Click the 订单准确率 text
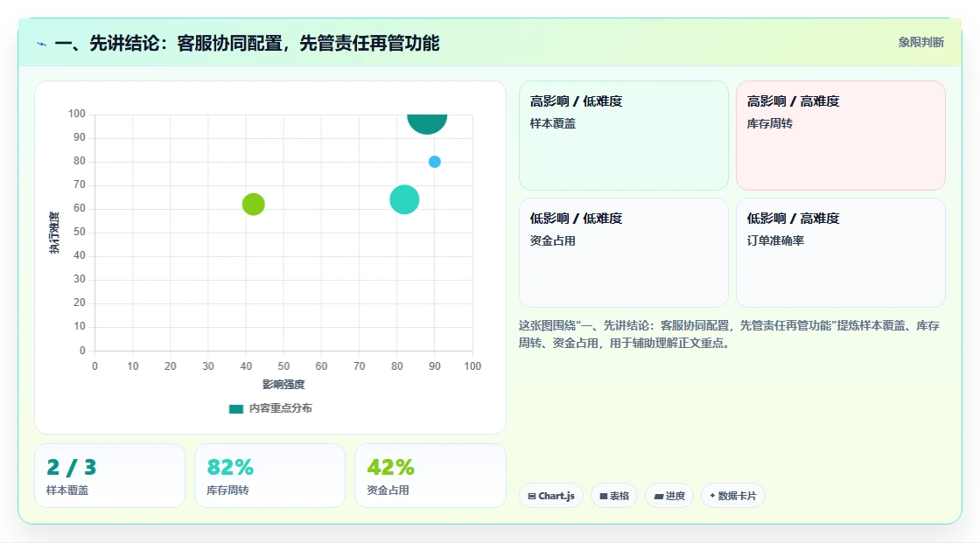 (x=775, y=240)
